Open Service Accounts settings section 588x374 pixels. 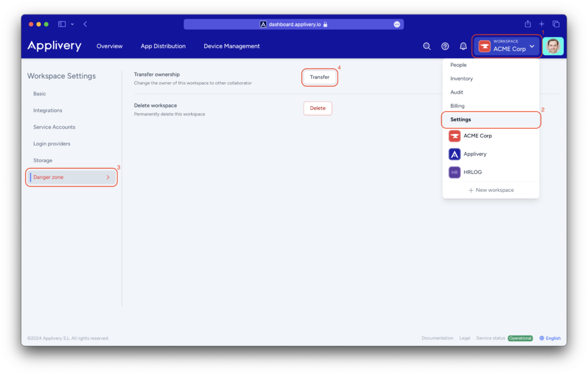(x=54, y=127)
